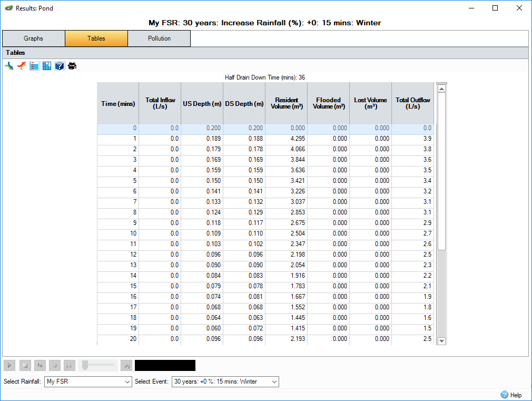Viewport: 532px width, 401px height.
Task: Click the green-blue inflow arrows icon
Action: pos(9,66)
